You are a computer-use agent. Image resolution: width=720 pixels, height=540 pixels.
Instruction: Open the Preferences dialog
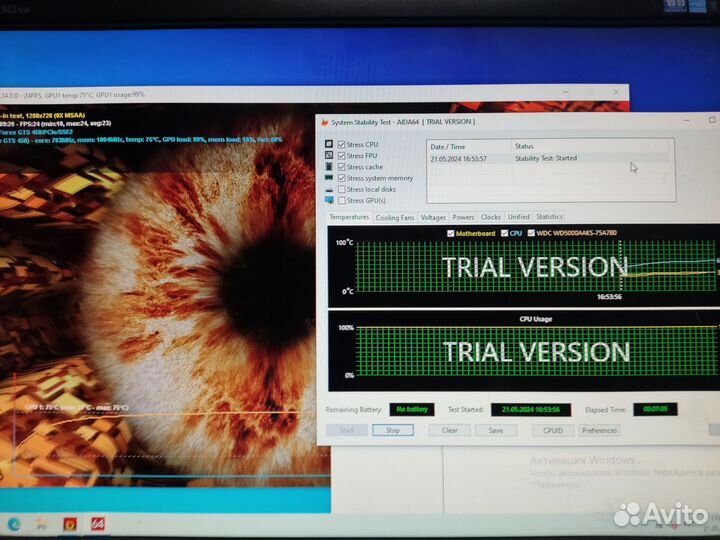pyautogui.click(x=599, y=430)
